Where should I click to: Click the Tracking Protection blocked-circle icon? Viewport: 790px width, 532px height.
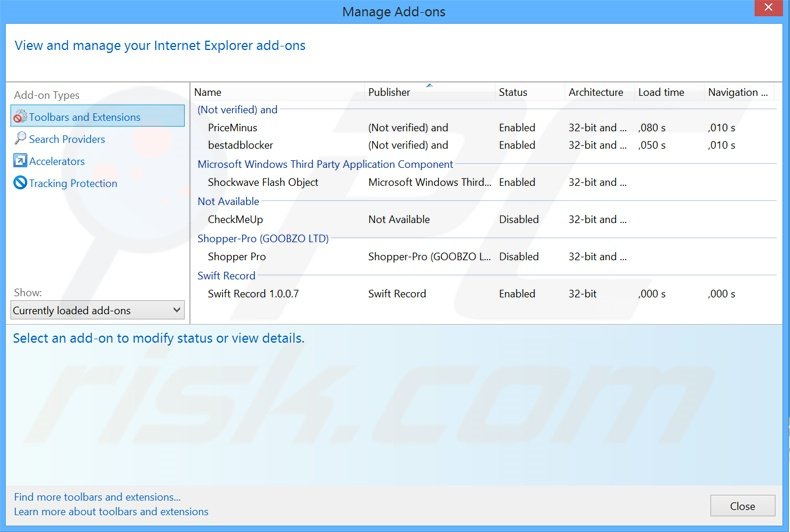coord(20,182)
